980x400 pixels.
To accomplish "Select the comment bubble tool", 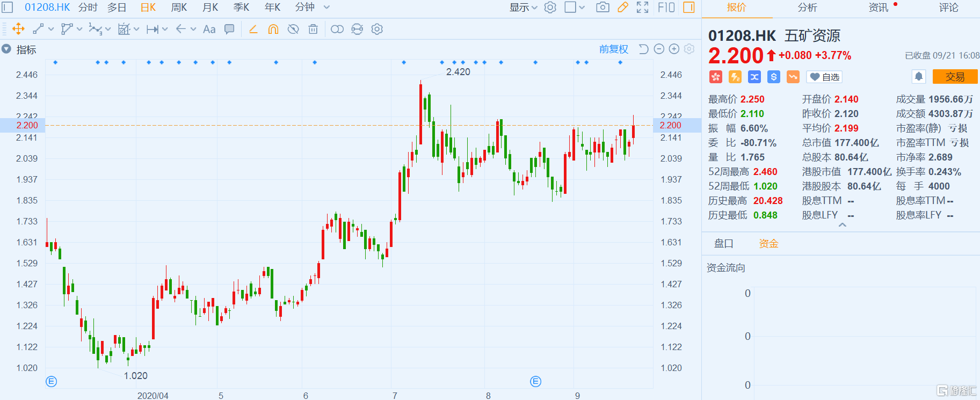I will pyautogui.click(x=229, y=29).
